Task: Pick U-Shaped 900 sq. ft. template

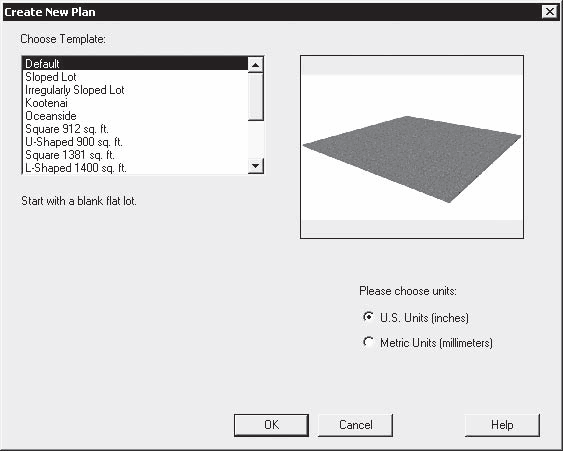Action: (135, 142)
